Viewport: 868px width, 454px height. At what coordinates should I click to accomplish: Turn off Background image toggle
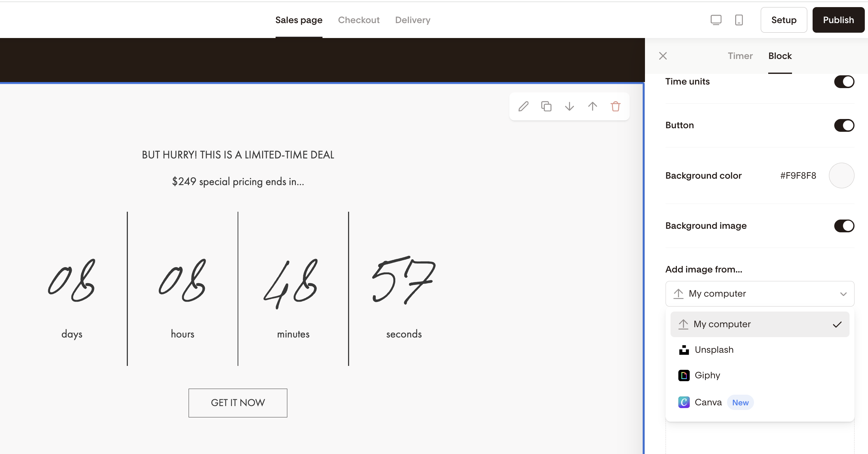(x=844, y=226)
